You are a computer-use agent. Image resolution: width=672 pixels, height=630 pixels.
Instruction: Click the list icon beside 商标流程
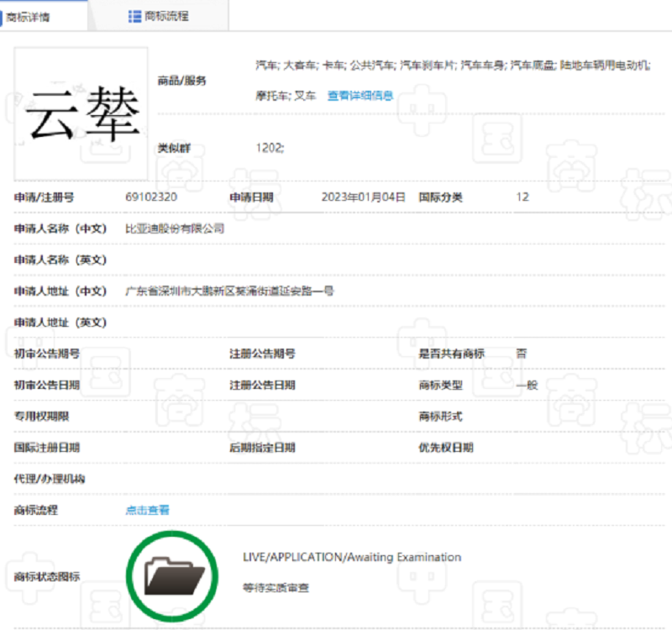134,16
